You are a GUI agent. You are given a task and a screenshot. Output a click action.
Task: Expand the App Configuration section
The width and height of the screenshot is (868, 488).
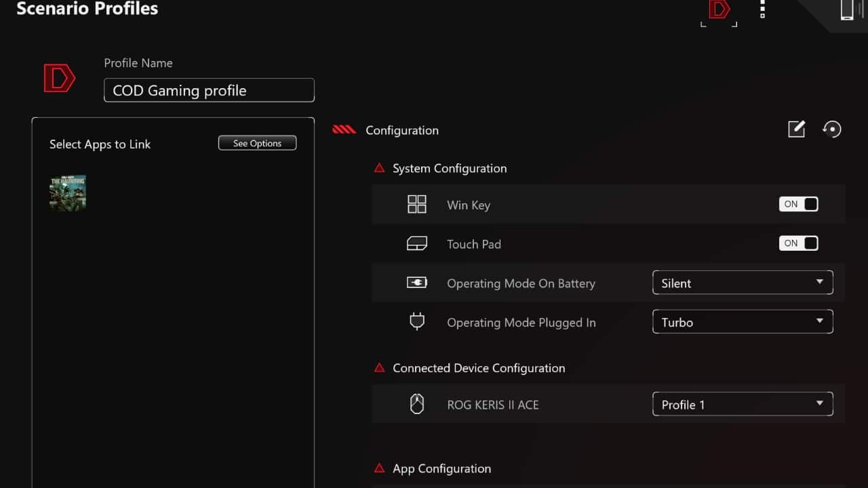pos(380,468)
